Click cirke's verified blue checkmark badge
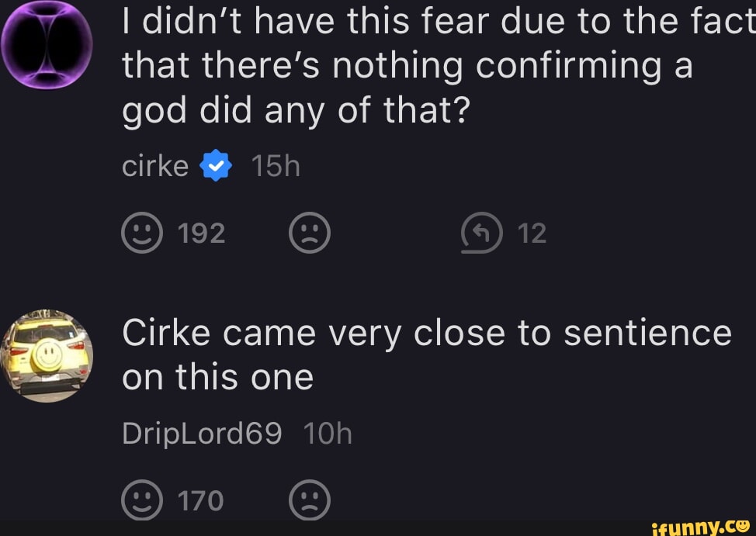Viewport: 756px width, 536px height. 215,165
